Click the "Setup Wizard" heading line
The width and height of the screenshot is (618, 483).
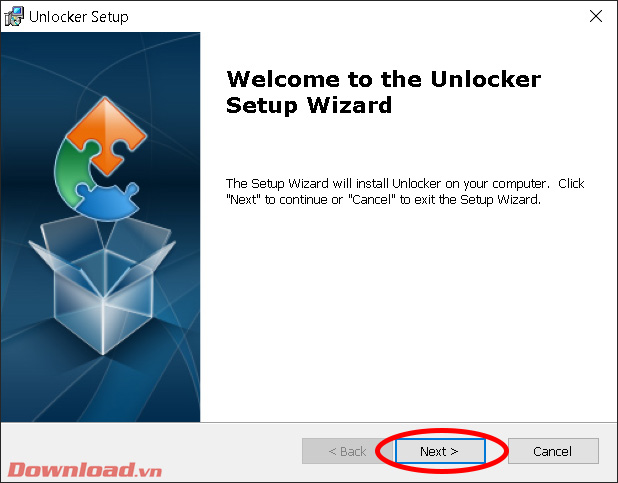(x=309, y=105)
